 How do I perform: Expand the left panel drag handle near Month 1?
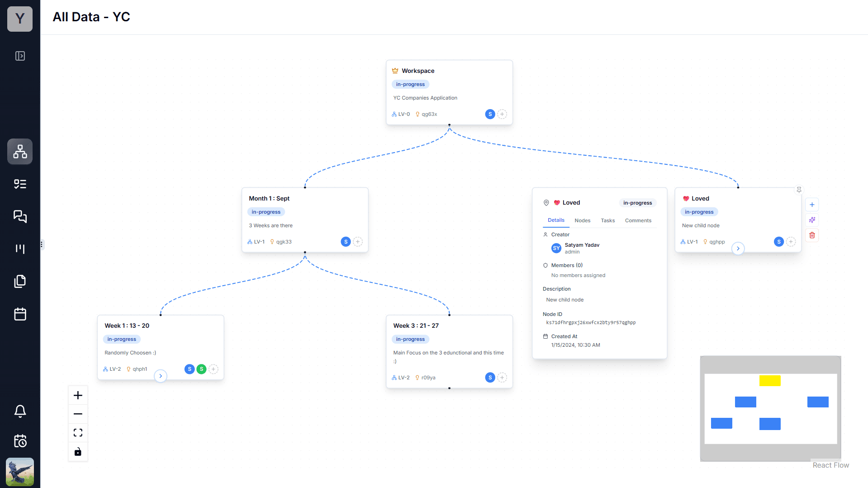point(42,244)
